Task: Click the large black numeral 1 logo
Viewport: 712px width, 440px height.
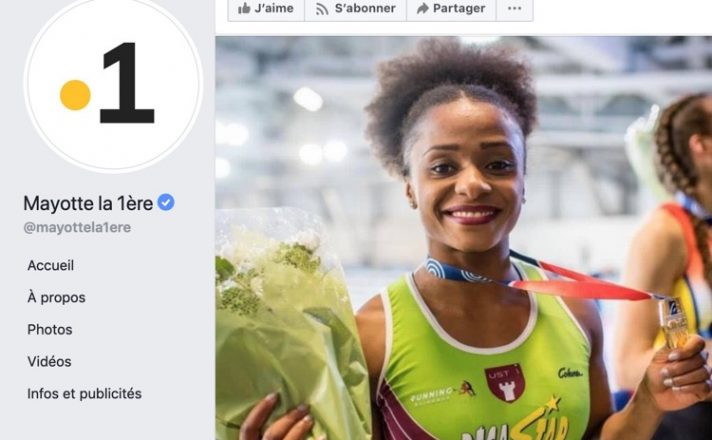Action: [x=127, y=83]
